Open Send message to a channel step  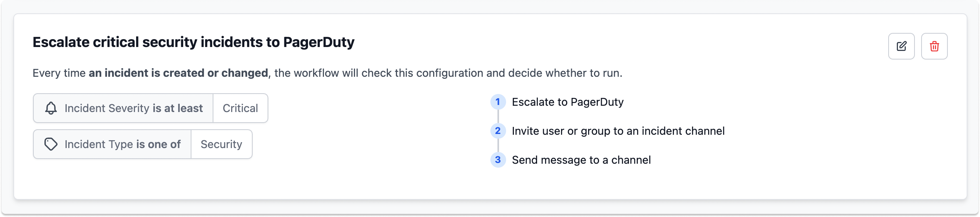click(581, 160)
